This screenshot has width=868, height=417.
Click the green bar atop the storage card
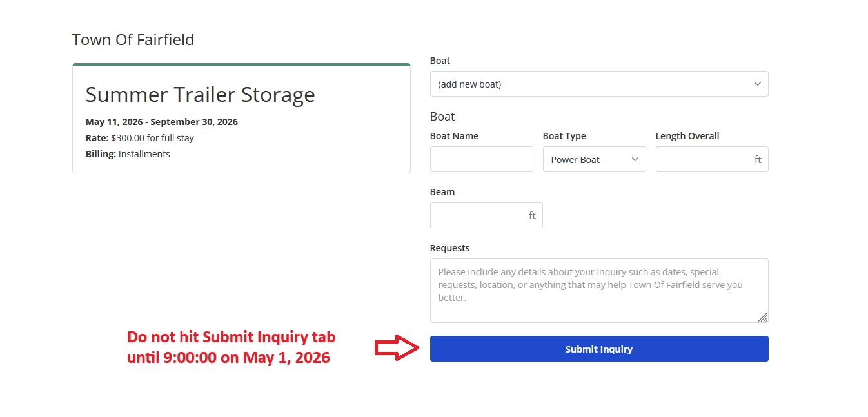[x=241, y=64]
